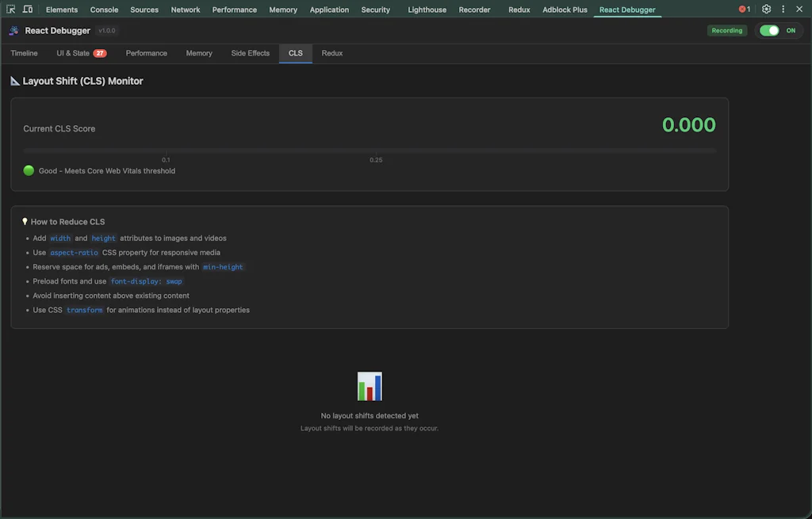Image resolution: width=812 pixels, height=519 pixels.
Task: Click the green Good status dot
Action: [28, 170]
